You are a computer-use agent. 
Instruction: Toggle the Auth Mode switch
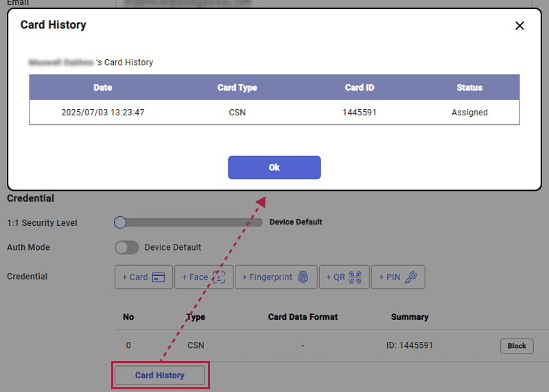click(x=123, y=247)
